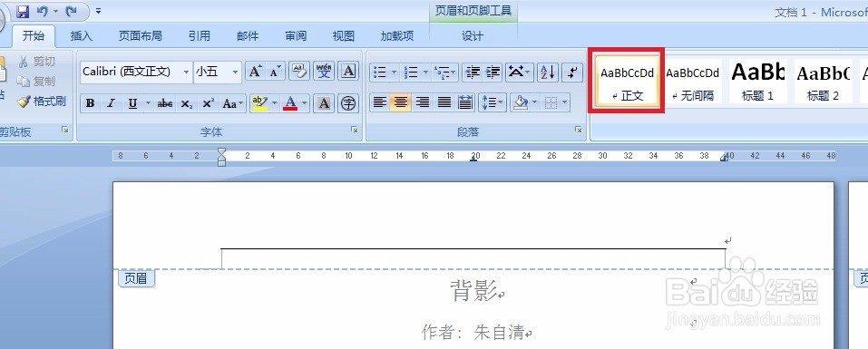
Task: Click the Center alignment icon
Action: (400, 102)
